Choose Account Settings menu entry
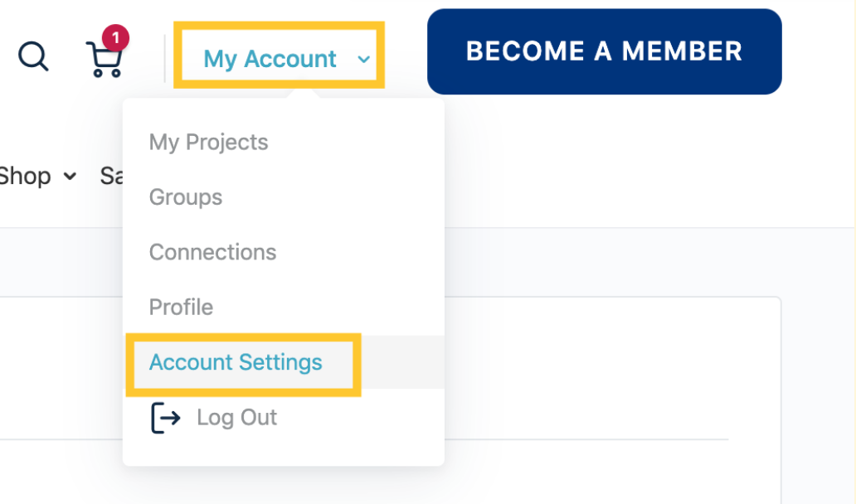This screenshot has width=856, height=504. pos(236,362)
